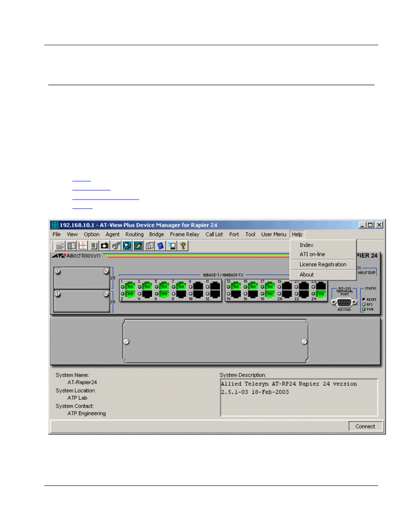Open the Tool menu
This screenshot has height=532, width=411.
[x=250, y=234]
